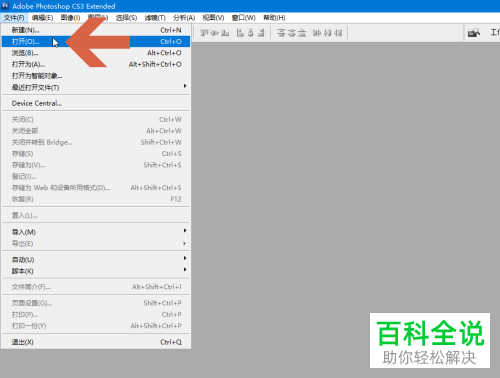Select the 导入(M) menu entry

[x=96, y=232]
